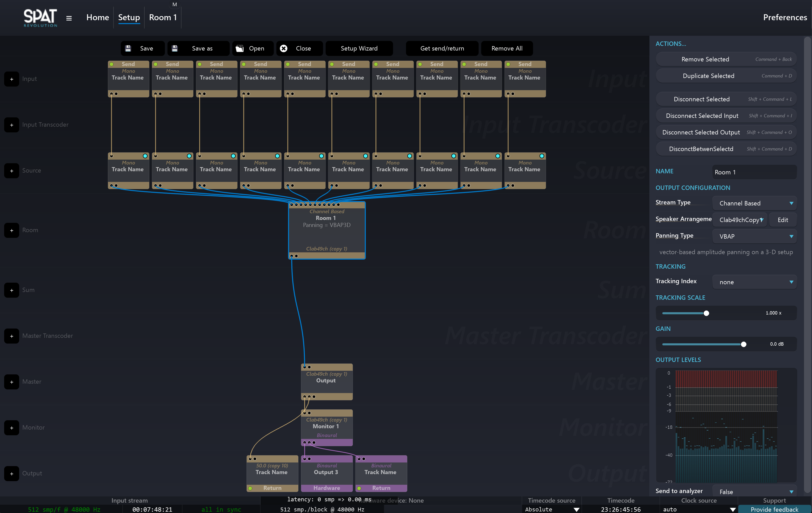Launch the Setup Wizard
This screenshot has width=812, height=513.
(x=359, y=48)
